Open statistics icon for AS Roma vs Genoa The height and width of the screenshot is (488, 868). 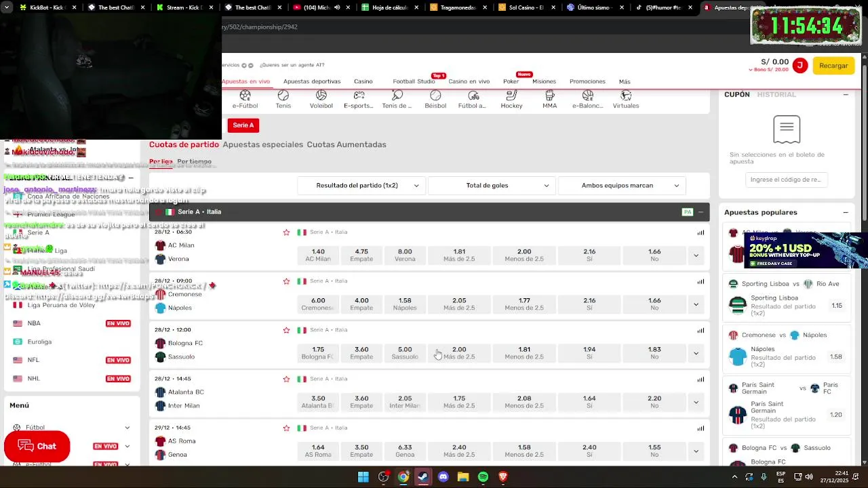701,428
